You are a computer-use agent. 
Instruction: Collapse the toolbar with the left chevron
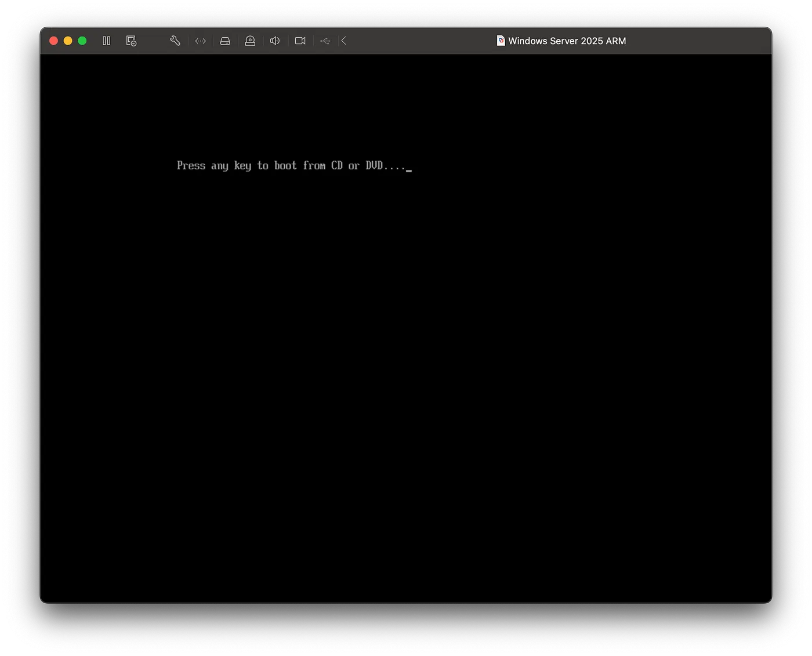point(343,41)
